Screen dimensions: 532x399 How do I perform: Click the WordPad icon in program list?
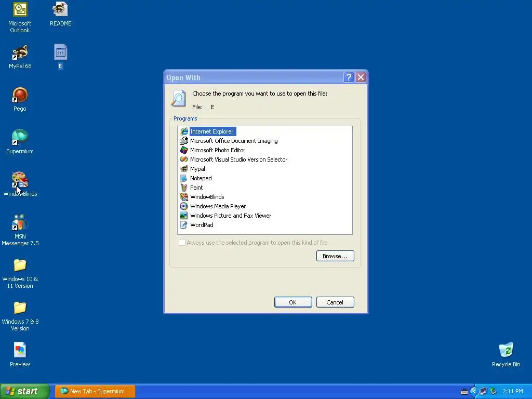[184, 224]
